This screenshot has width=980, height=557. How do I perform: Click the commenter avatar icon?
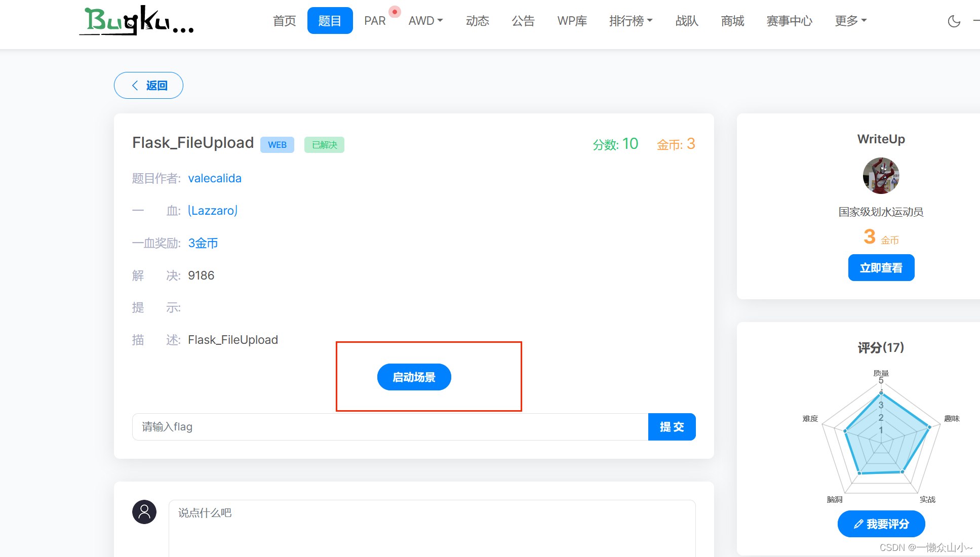click(x=144, y=512)
